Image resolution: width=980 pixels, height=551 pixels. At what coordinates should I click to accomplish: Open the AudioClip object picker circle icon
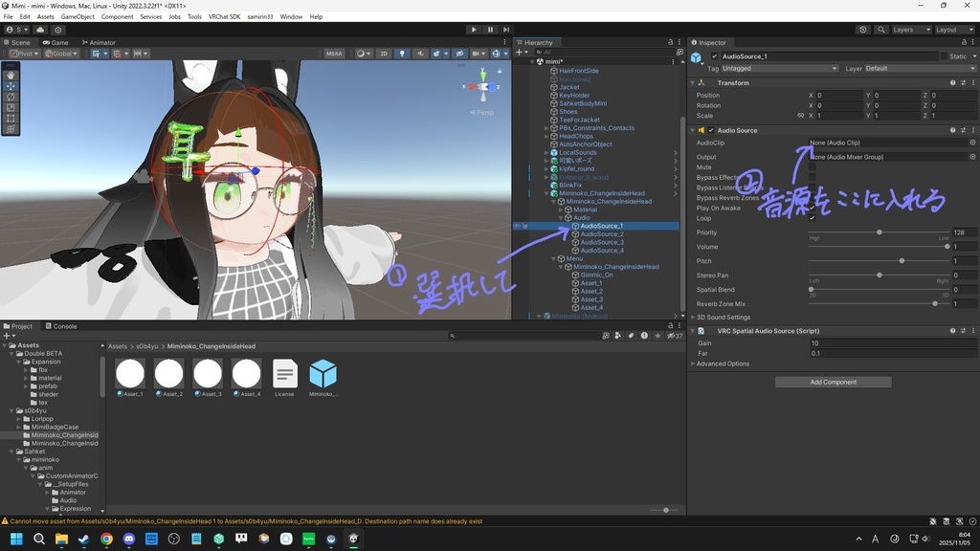[x=972, y=143]
